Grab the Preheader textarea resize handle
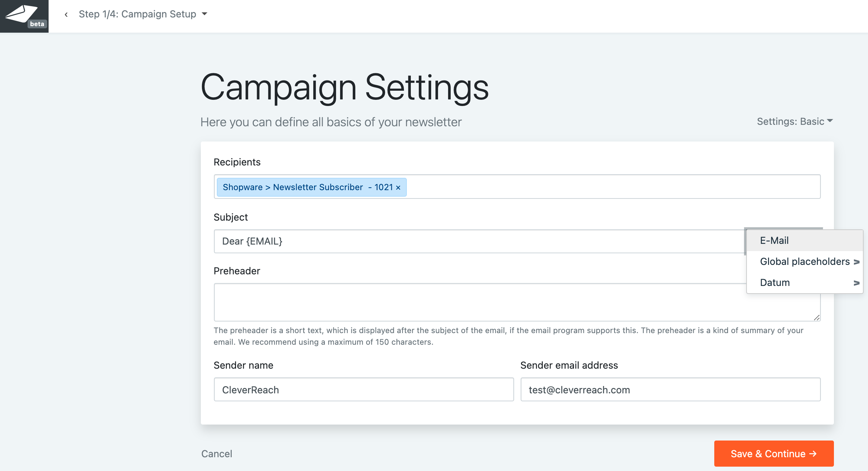868x471 pixels. pos(817,318)
